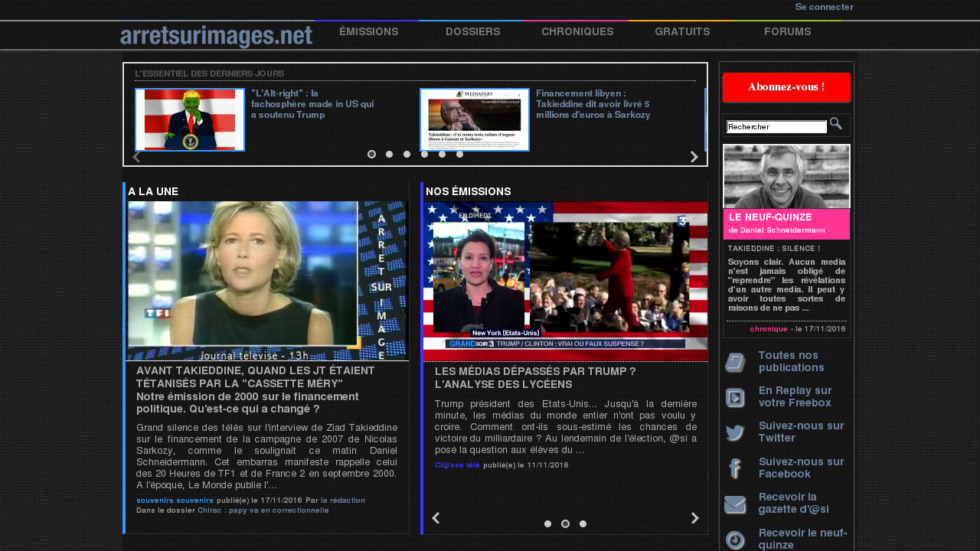The image size is (980, 551).
Task: Show previous slide in Nos émissions
Action: (x=436, y=518)
